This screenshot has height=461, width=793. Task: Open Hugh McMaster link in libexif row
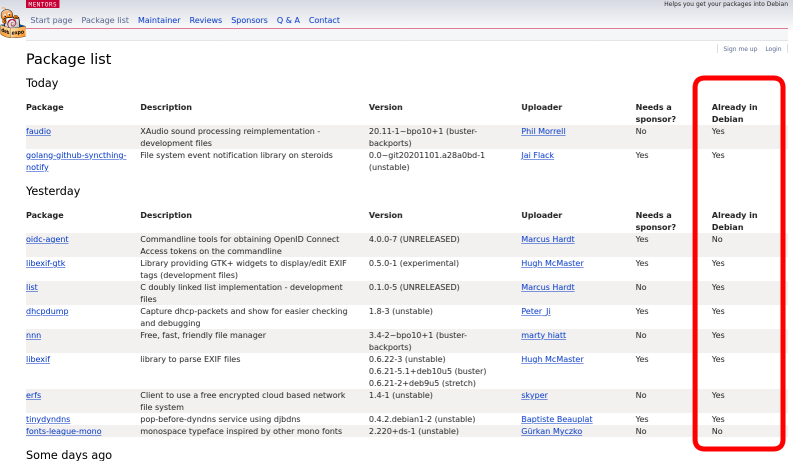point(552,359)
